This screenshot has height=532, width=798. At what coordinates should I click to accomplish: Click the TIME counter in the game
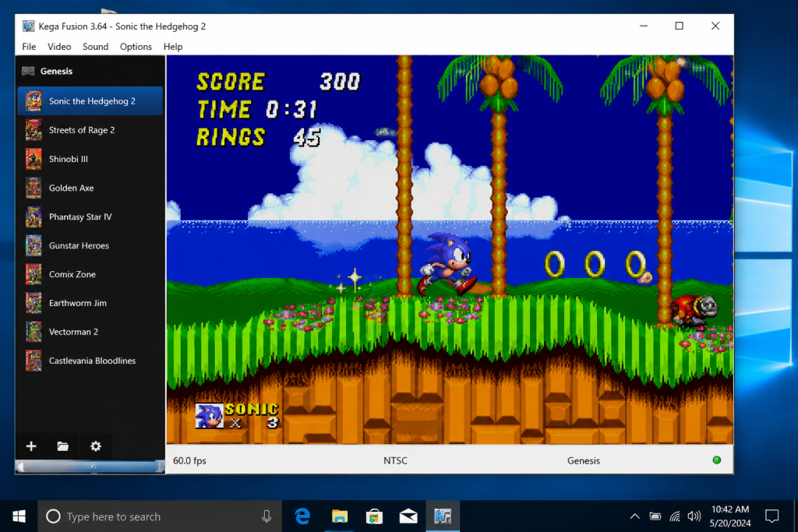point(257,109)
